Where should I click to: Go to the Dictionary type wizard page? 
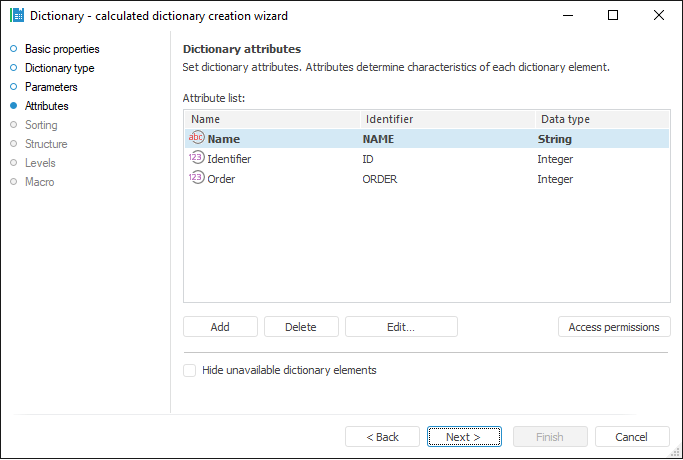point(60,68)
